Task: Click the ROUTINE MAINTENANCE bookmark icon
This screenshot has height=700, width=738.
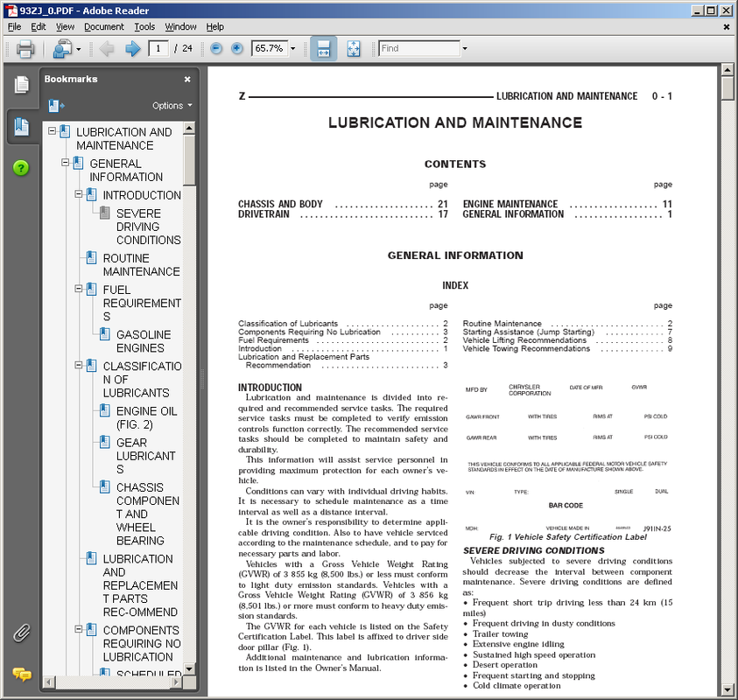Action: click(x=92, y=258)
